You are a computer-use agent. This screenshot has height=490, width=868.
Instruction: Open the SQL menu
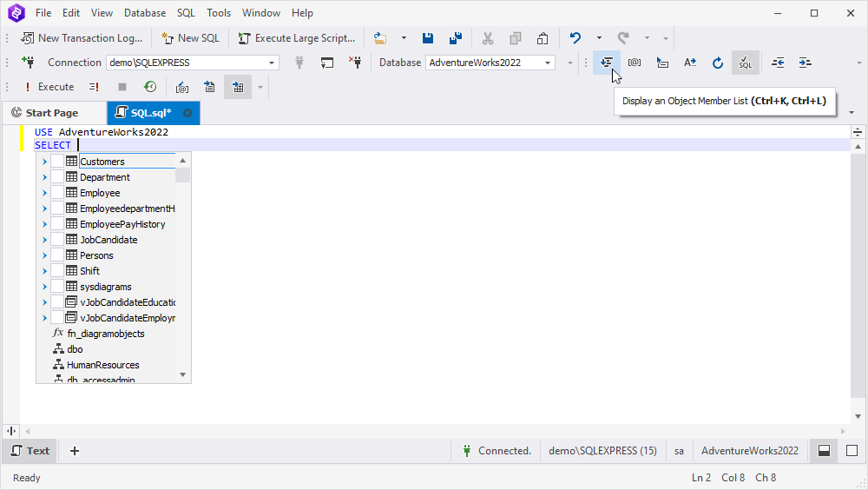point(186,13)
